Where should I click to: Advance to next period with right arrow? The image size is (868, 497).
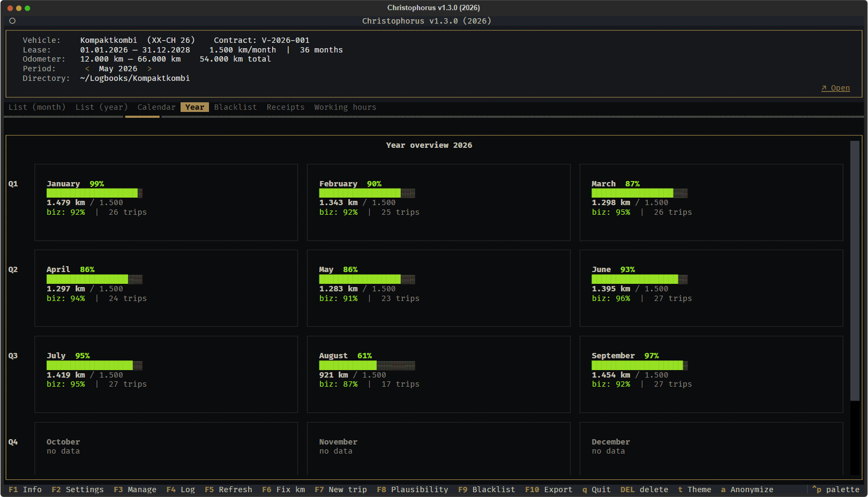149,69
